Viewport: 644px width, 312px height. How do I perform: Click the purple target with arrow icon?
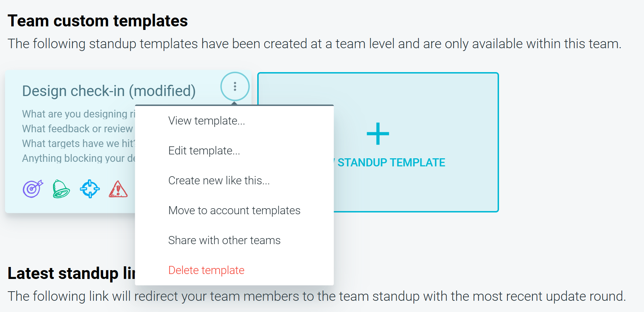pos(33,189)
